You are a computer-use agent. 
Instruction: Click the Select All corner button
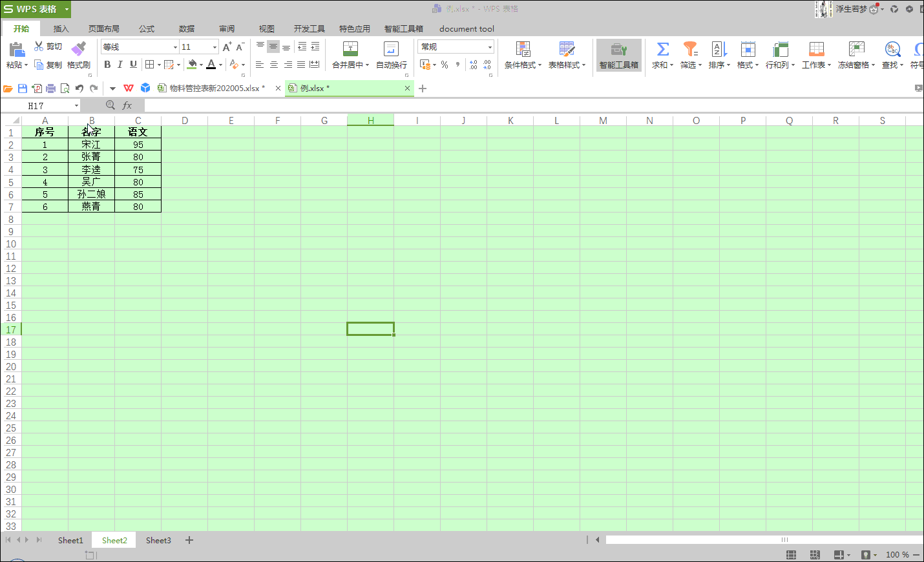[x=16, y=120]
